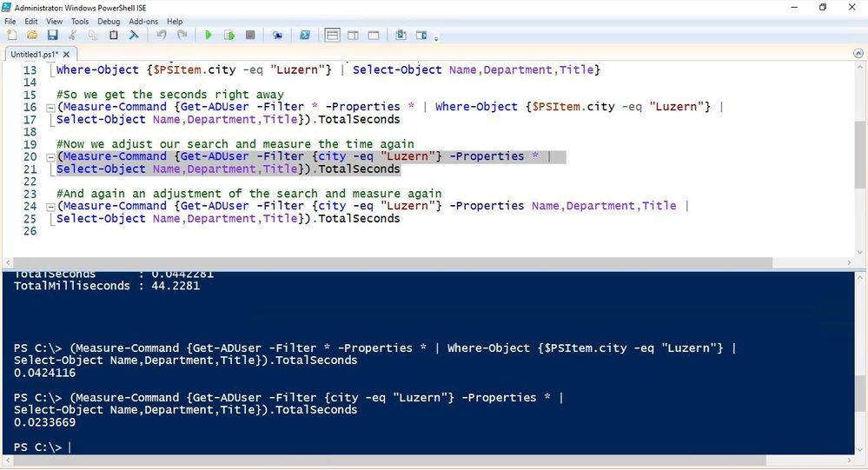868x470 pixels.
Task: Show Script Pane Right layout icon
Action: [353, 36]
